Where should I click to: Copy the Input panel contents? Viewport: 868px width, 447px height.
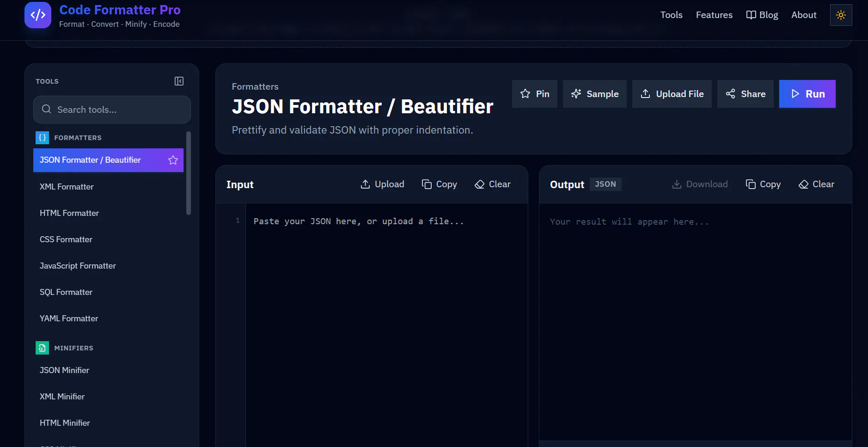tap(439, 184)
